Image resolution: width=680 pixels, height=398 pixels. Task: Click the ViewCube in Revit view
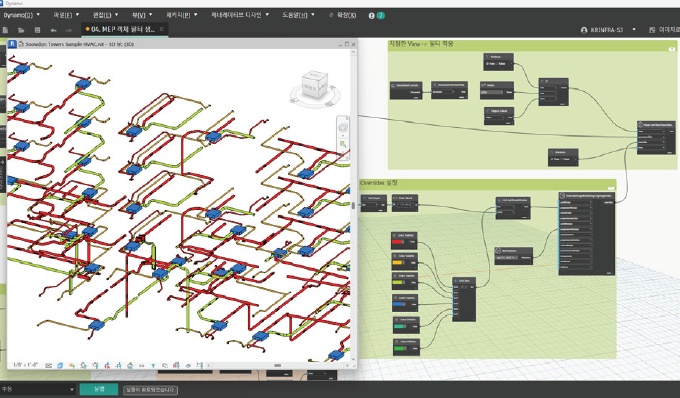pyautogui.click(x=315, y=85)
